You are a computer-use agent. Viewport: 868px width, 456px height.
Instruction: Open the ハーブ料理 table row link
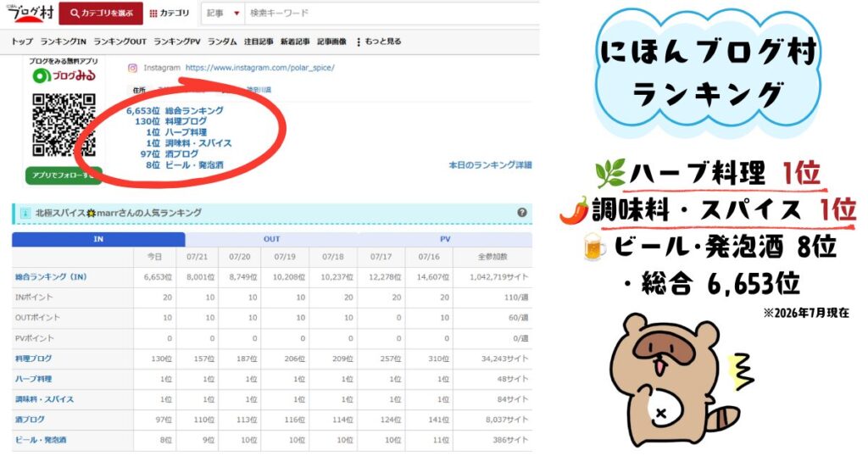33,379
